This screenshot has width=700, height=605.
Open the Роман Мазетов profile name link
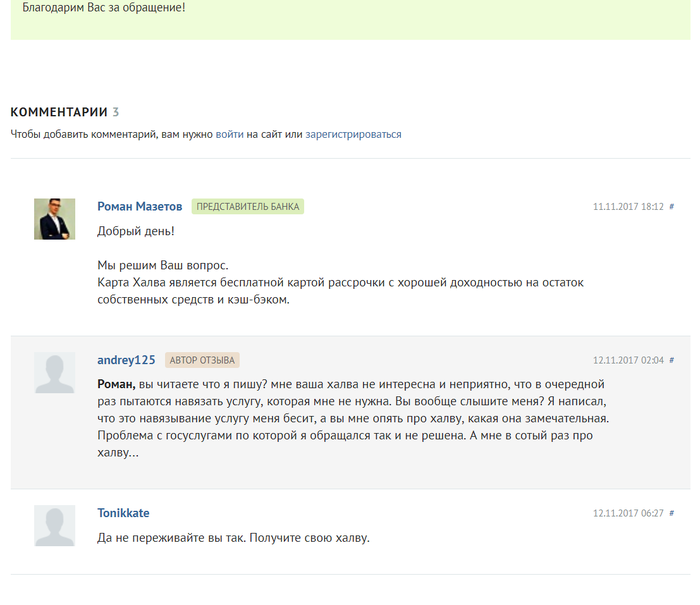139,207
